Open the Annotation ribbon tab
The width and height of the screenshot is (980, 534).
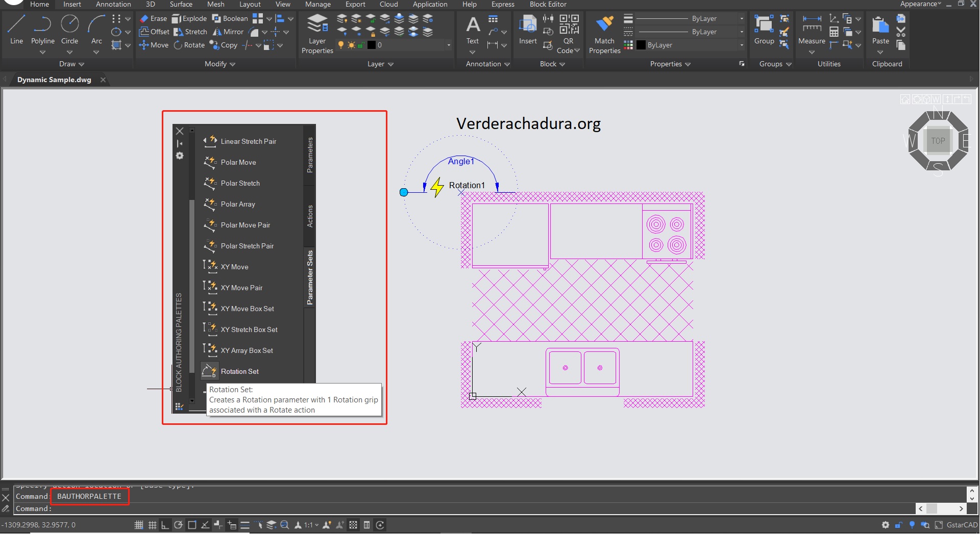tap(113, 4)
